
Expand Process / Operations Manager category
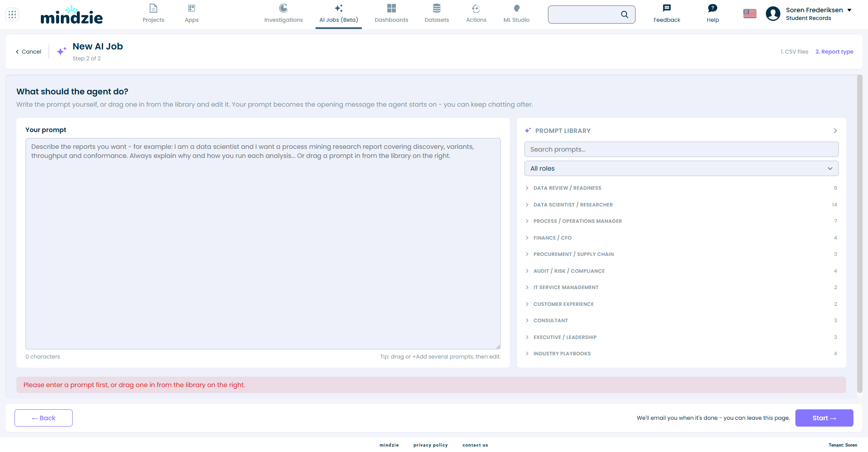coord(681,221)
